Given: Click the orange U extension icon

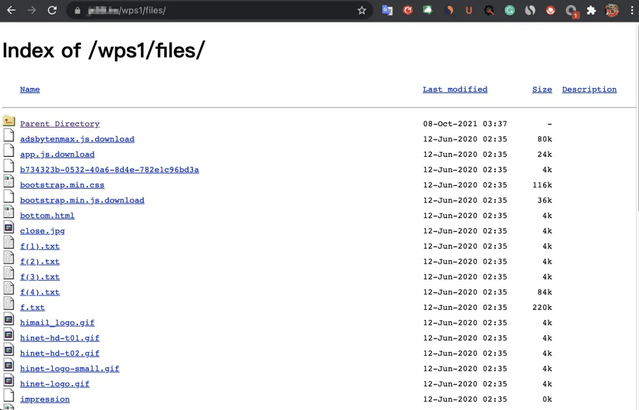Looking at the screenshot, I should pos(469,11).
